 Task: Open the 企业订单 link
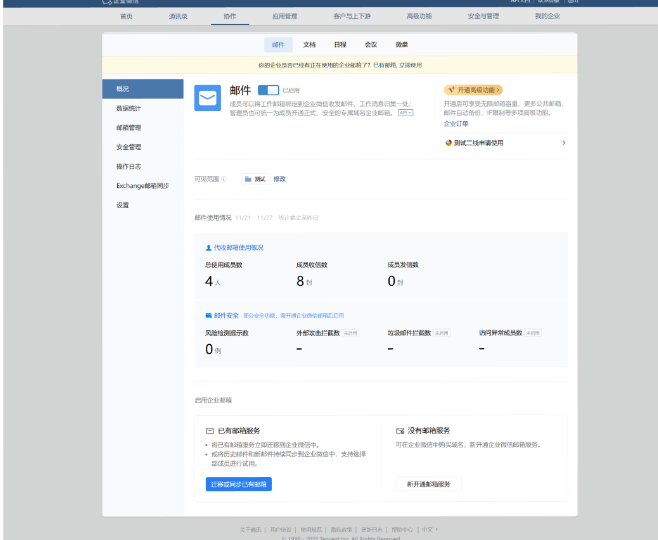pos(456,123)
